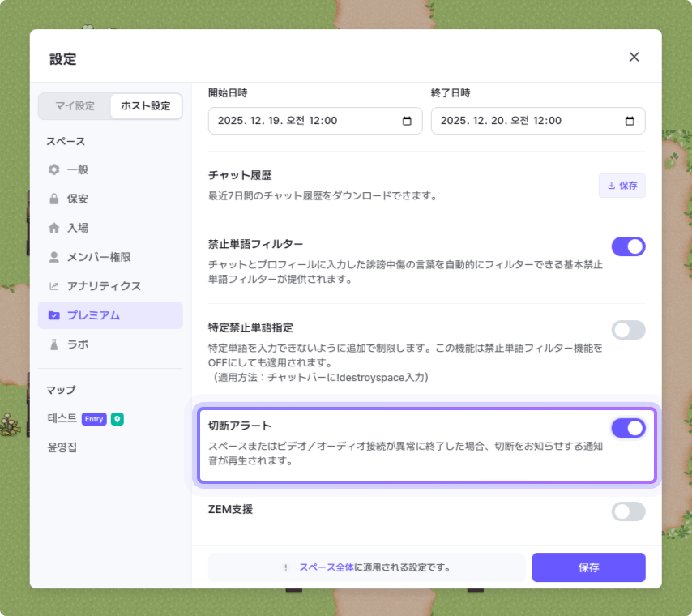Open the アナリティクス section
Image resolution: width=692 pixels, height=616 pixels.
click(110, 286)
